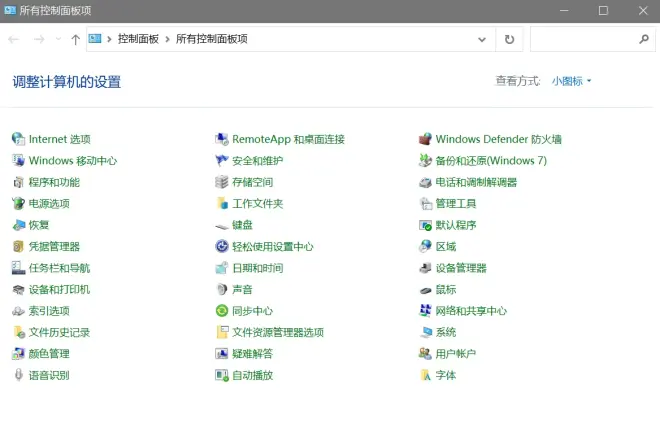Image resolution: width=660 pixels, height=432 pixels.
Task: Open the Windows 移动中心 icon
Action: click(18, 160)
